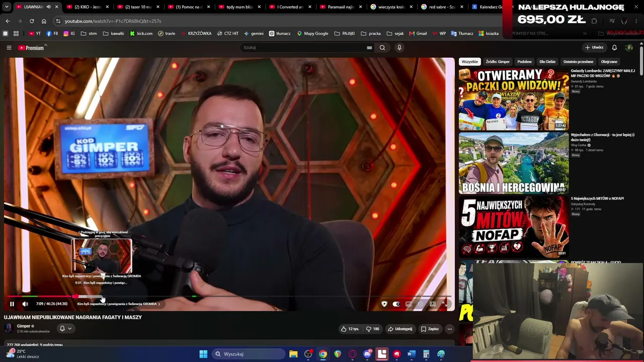Dislike the video with thumbs down
Screen dimensions: 644x362
[373, 329]
